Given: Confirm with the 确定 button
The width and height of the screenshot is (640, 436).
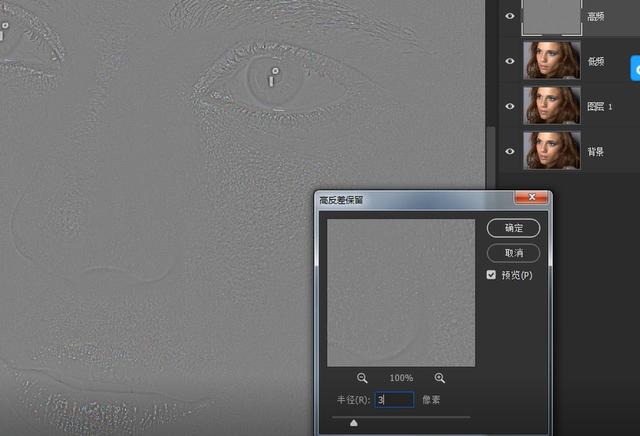Looking at the screenshot, I should [513, 228].
